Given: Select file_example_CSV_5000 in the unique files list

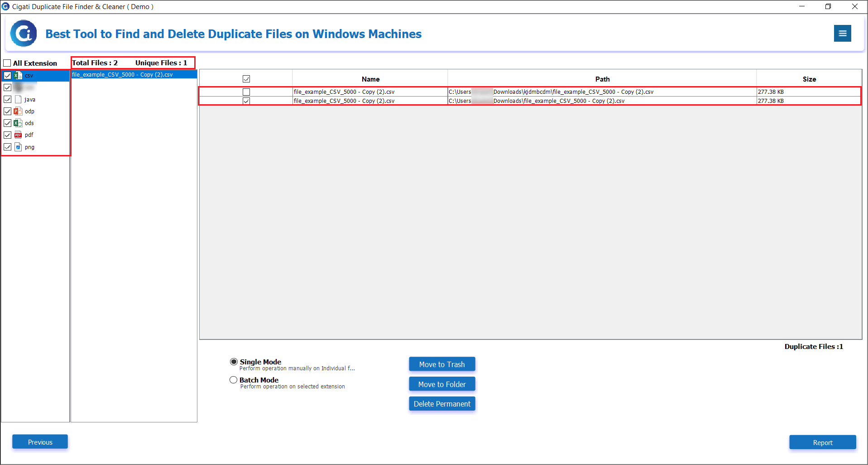Looking at the screenshot, I should pyautogui.click(x=134, y=74).
